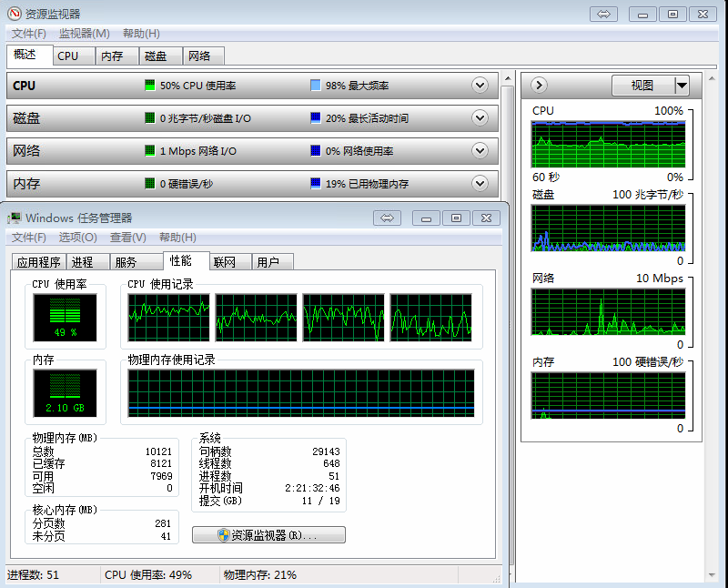728x588 pixels.
Task: Open the 视图 dropdown arrow
Action: coord(681,86)
